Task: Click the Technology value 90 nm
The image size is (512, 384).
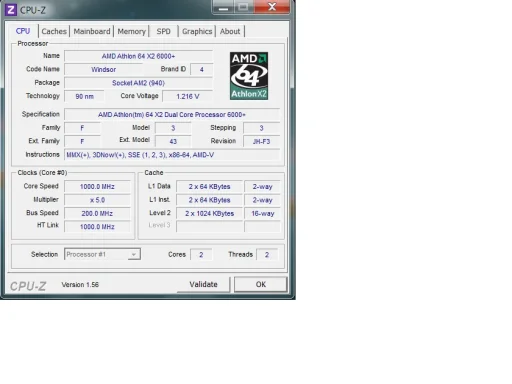Action: pos(84,96)
